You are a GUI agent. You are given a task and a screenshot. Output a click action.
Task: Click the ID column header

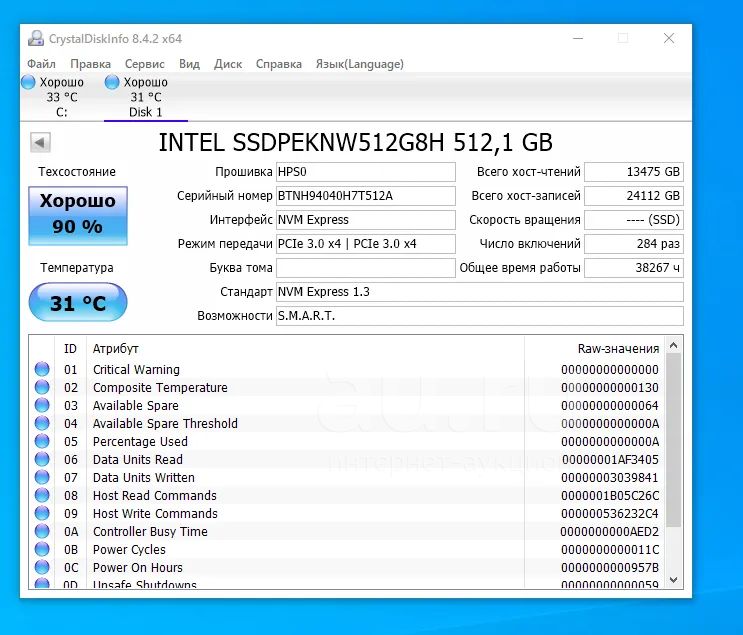(x=71, y=349)
